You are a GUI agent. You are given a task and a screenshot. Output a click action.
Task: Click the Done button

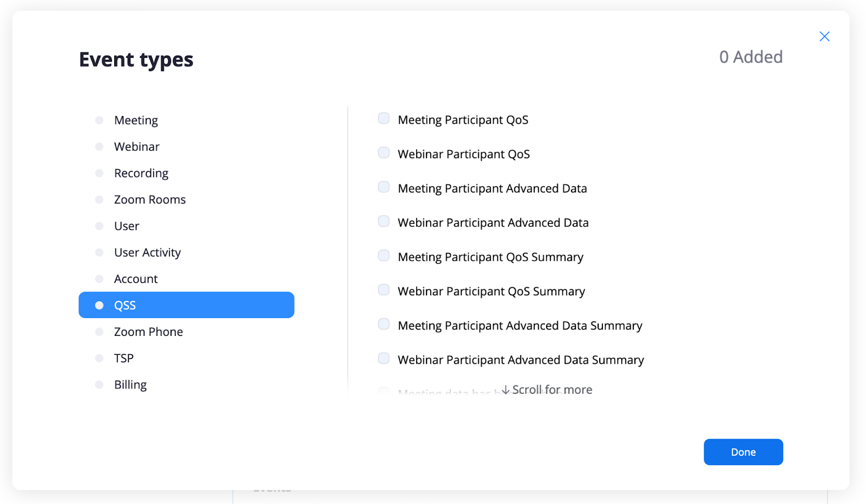pos(743,452)
